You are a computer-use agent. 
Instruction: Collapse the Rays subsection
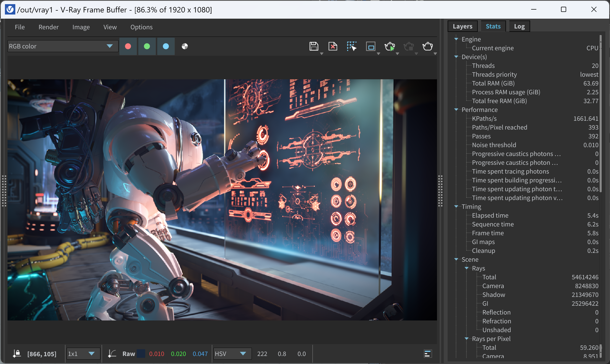466,268
